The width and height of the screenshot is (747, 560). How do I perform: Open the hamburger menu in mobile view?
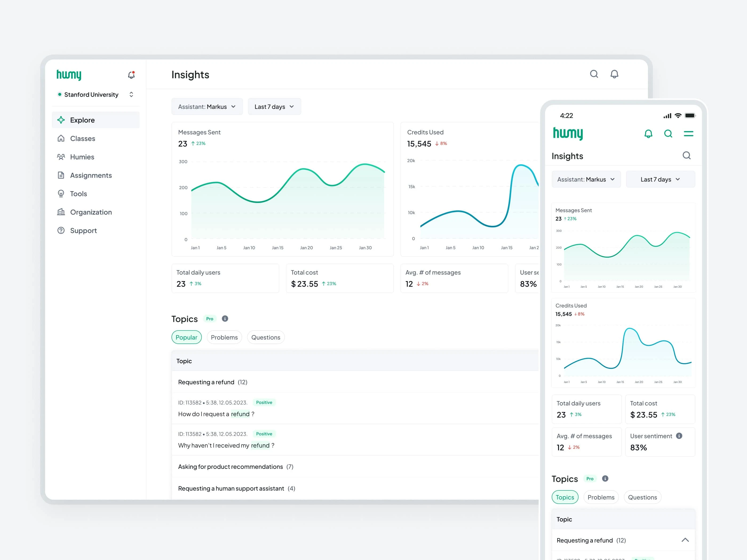click(x=688, y=134)
